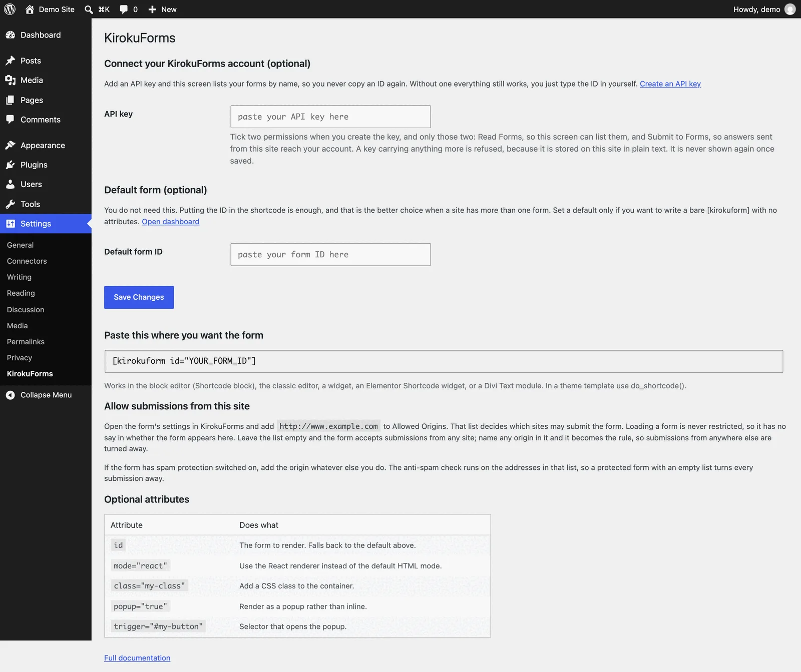The image size is (801, 672).
Task: Open Privacy settings submenu
Action: click(x=20, y=358)
